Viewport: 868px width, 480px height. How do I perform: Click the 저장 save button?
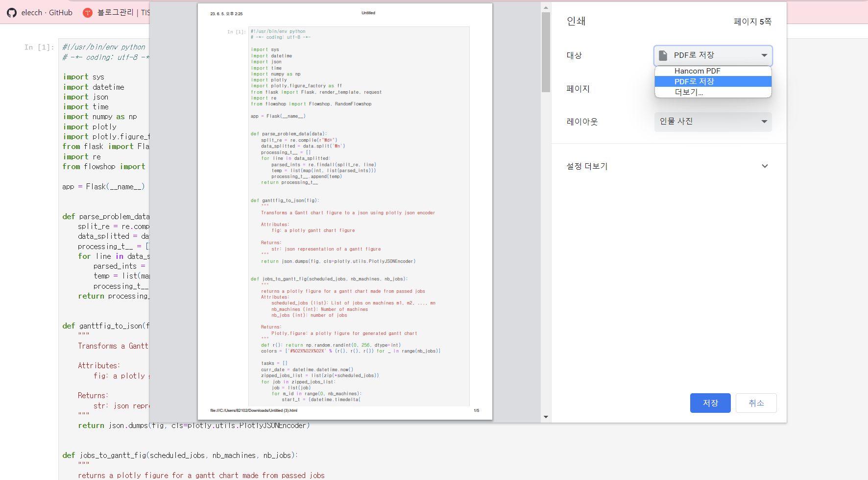710,403
